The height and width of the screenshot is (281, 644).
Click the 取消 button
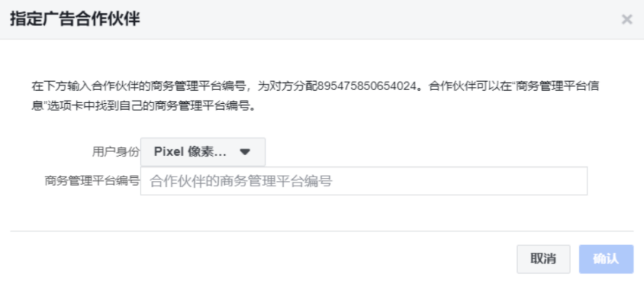click(543, 259)
